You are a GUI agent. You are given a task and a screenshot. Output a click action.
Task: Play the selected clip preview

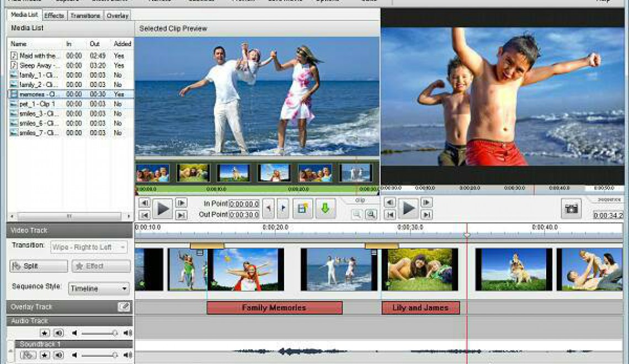(x=162, y=209)
